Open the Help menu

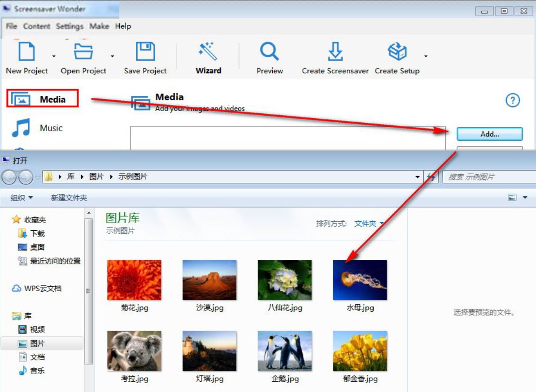point(123,26)
